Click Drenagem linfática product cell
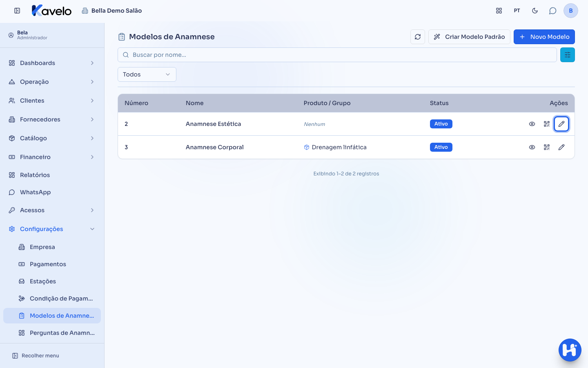 point(335,147)
